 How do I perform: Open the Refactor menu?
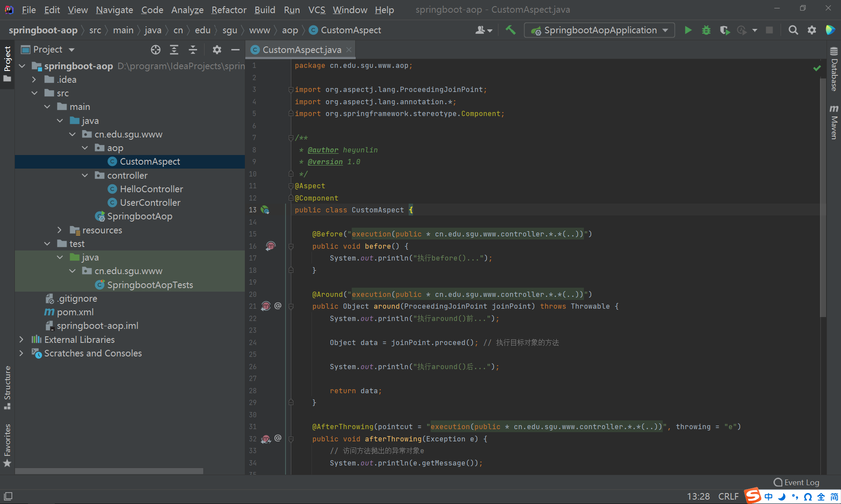click(229, 10)
